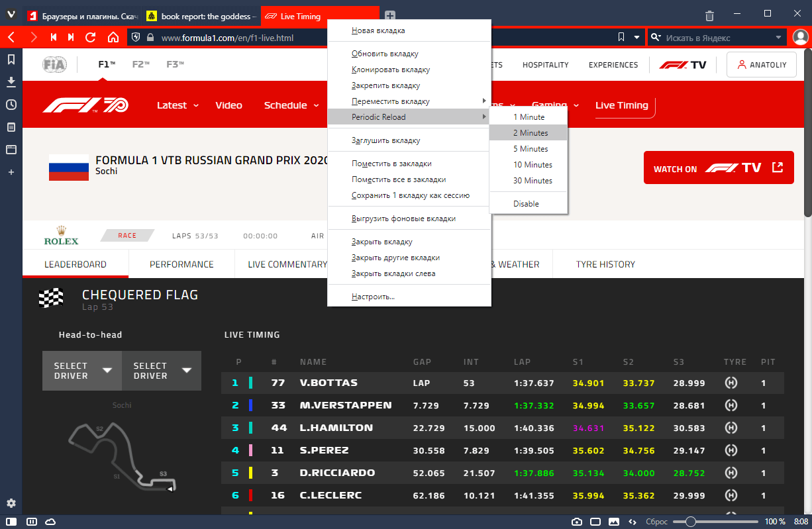812x529 pixels.
Task: Open the Notes panel in sidebar
Action: click(11, 127)
